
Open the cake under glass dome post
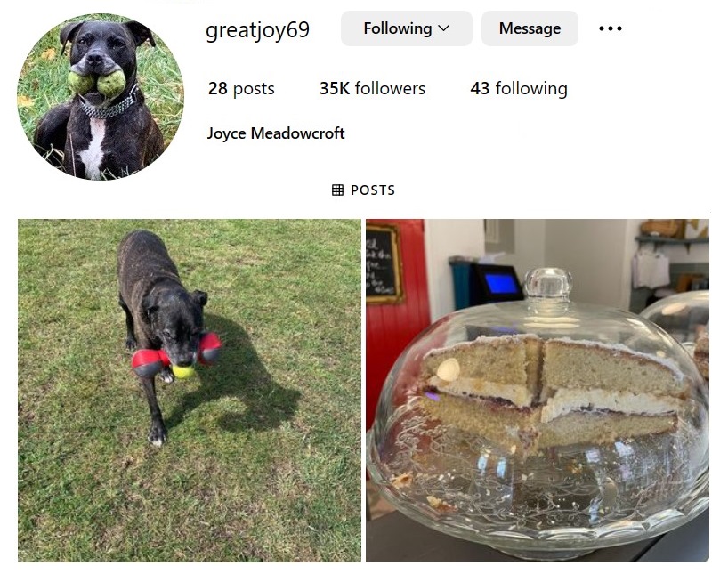(538, 391)
